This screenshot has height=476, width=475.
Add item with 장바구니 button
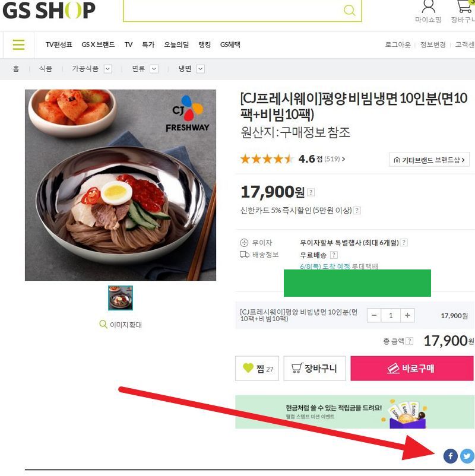[x=315, y=368]
